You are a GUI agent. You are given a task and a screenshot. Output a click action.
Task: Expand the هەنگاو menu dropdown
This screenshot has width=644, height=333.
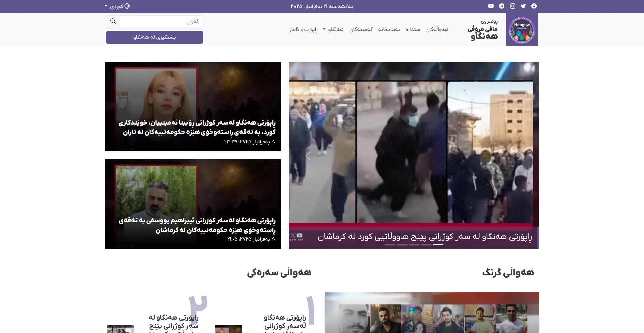(333, 29)
